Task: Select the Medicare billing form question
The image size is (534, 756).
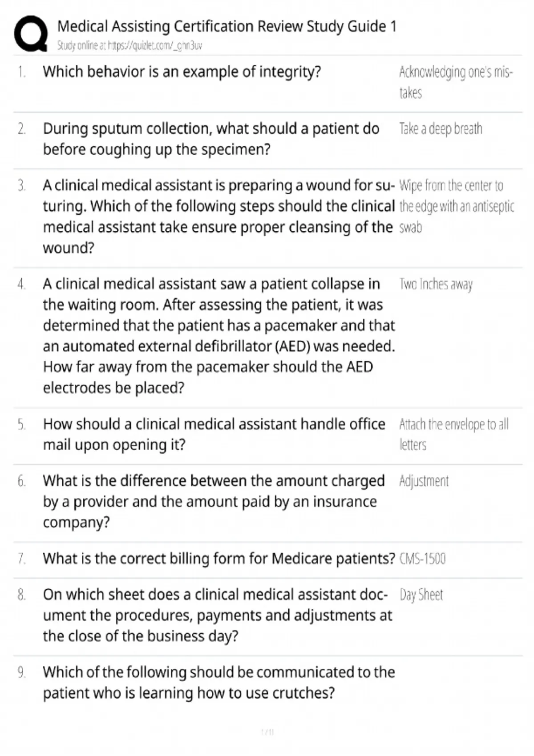Action: click(218, 559)
